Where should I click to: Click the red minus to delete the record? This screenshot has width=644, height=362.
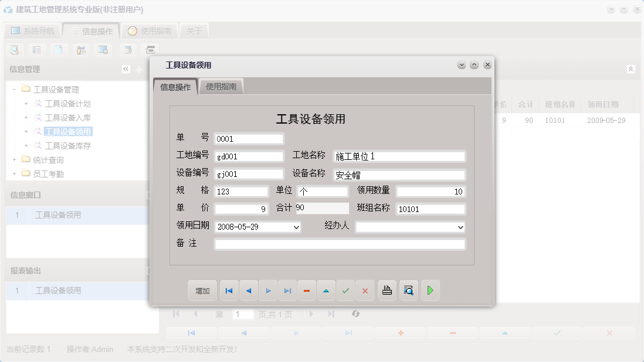pyautogui.click(x=307, y=290)
